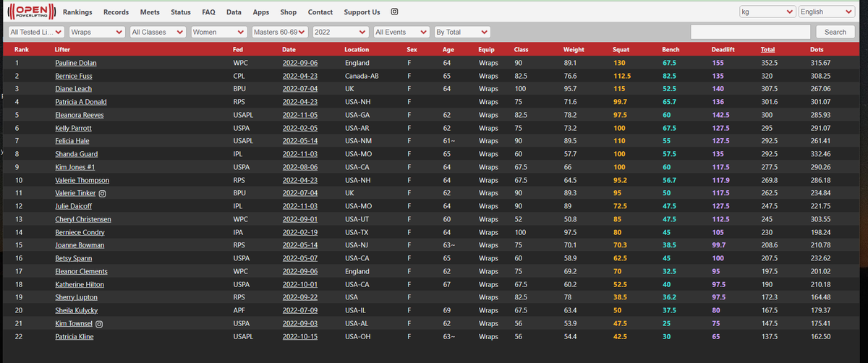Open Diane Leach's lifter page
The image size is (868, 363).
(x=73, y=89)
